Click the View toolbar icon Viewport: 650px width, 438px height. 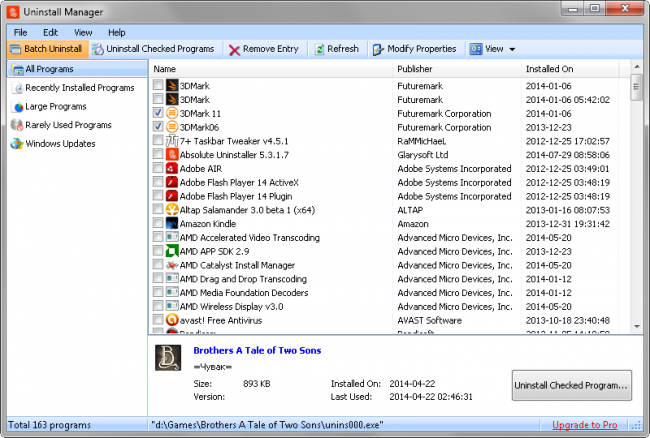click(475, 49)
